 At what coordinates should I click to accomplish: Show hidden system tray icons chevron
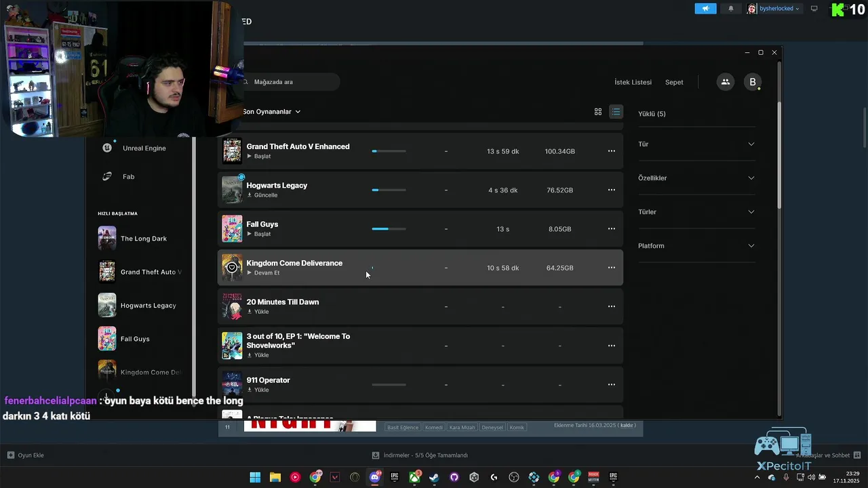757,477
